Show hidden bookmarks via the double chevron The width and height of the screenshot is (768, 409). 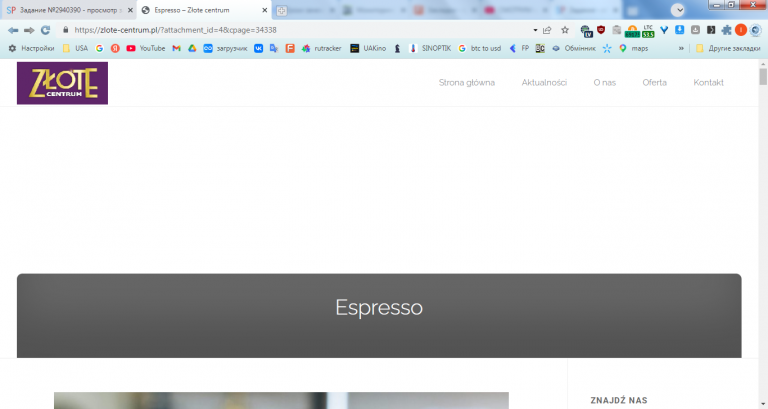681,48
